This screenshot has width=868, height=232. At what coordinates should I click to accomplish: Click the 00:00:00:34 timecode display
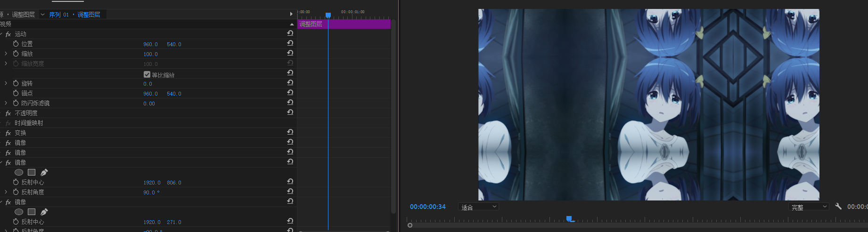tap(427, 207)
